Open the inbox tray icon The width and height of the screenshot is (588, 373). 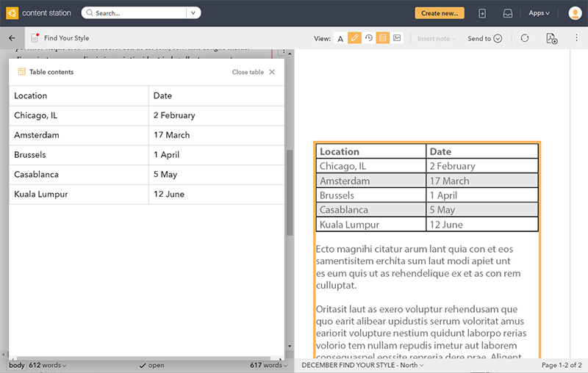click(507, 13)
